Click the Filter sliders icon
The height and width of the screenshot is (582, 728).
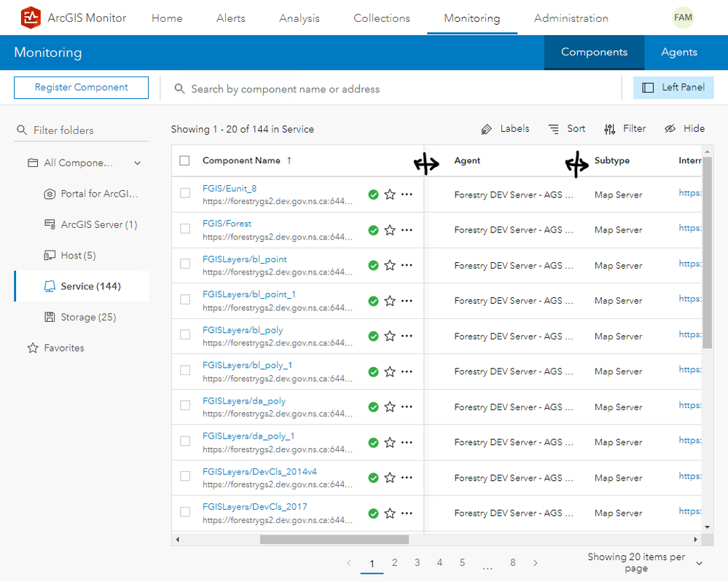tap(610, 129)
